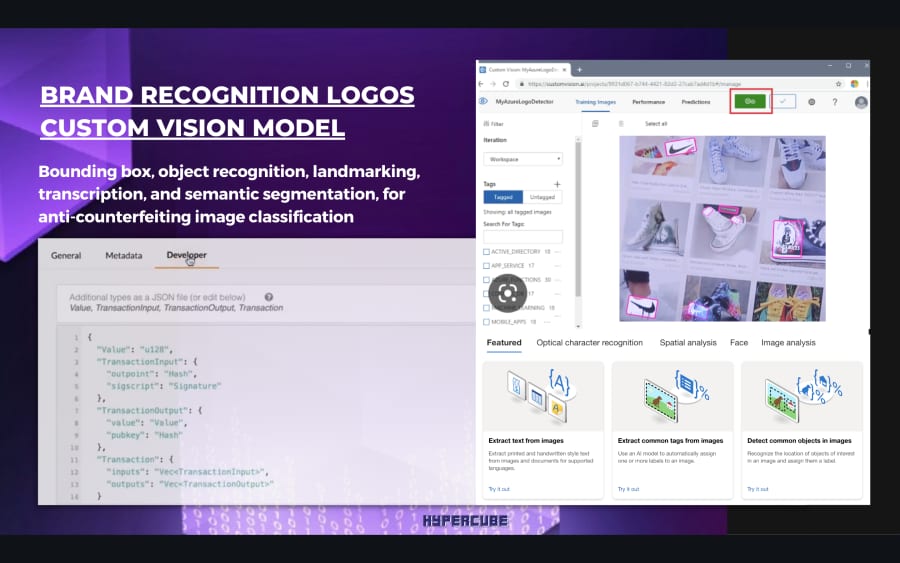This screenshot has width=900, height=563.
Task: Click the JSON line with "sigscript"
Action: (x=164, y=386)
